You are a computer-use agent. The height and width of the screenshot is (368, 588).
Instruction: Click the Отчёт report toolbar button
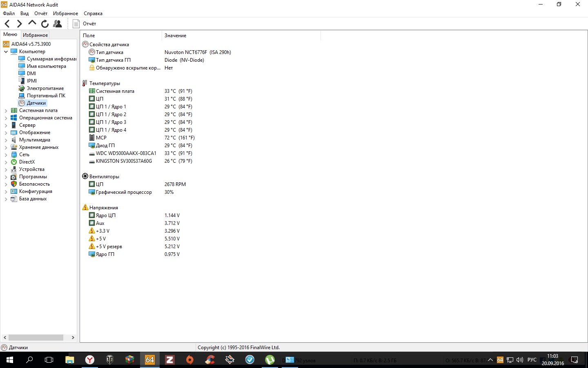85,24
